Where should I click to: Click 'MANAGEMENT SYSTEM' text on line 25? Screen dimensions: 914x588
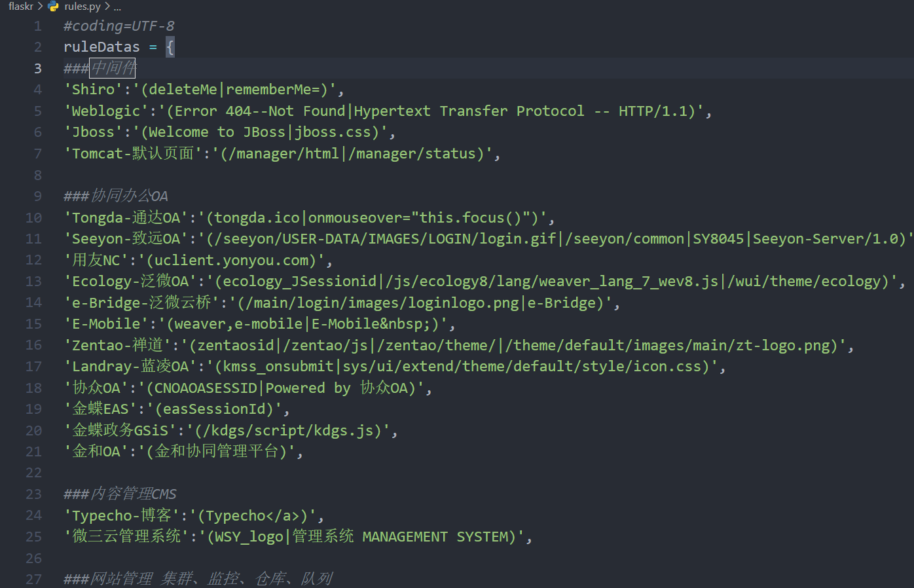435,537
